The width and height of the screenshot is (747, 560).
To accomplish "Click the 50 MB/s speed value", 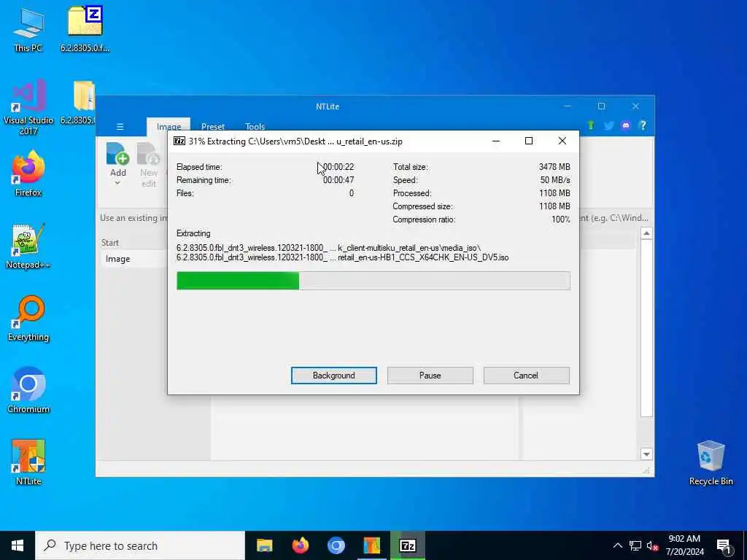I will click(555, 180).
